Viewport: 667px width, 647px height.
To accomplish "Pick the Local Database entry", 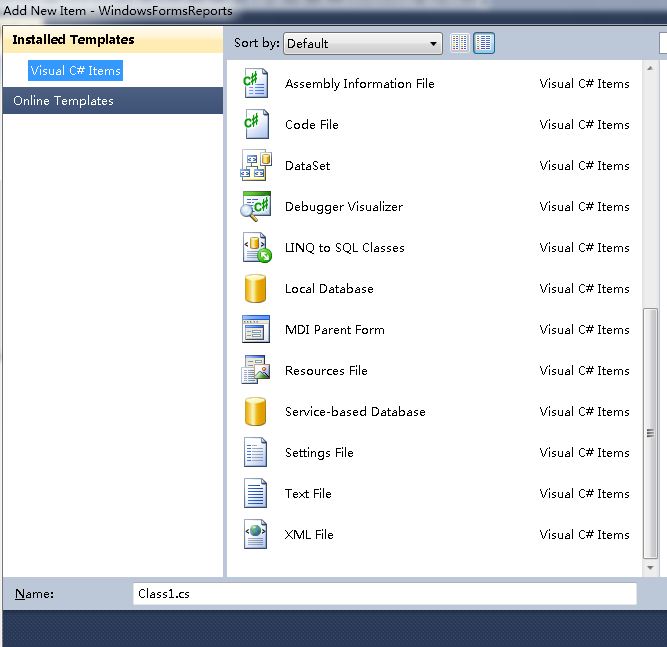I will [329, 289].
